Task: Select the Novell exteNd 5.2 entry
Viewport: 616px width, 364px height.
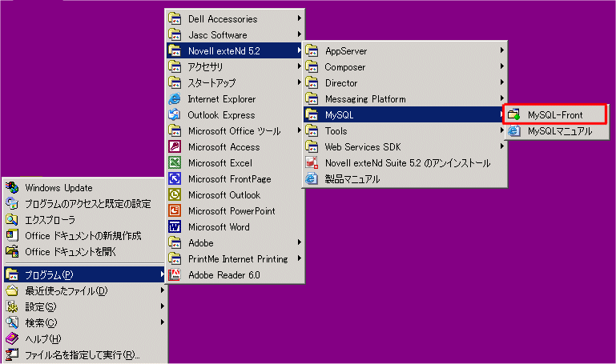Action: 235,50
